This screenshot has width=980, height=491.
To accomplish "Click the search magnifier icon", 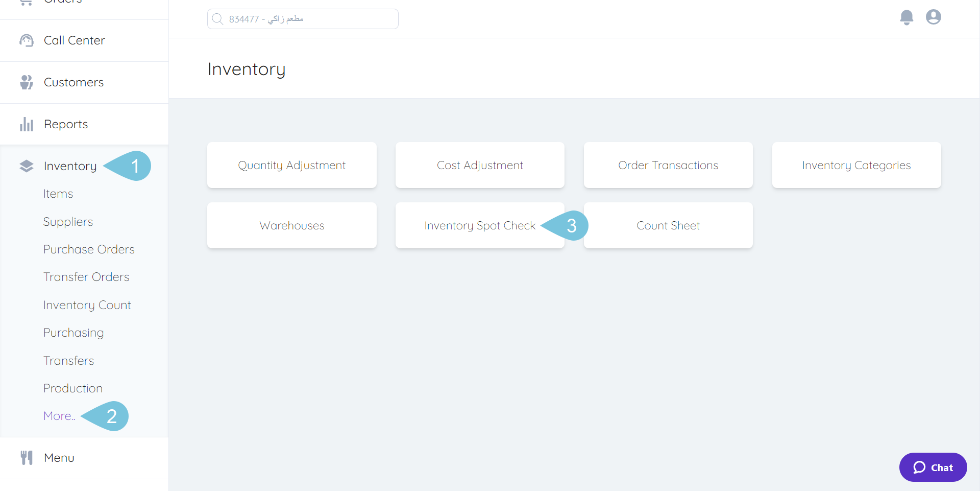I will (217, 19).
